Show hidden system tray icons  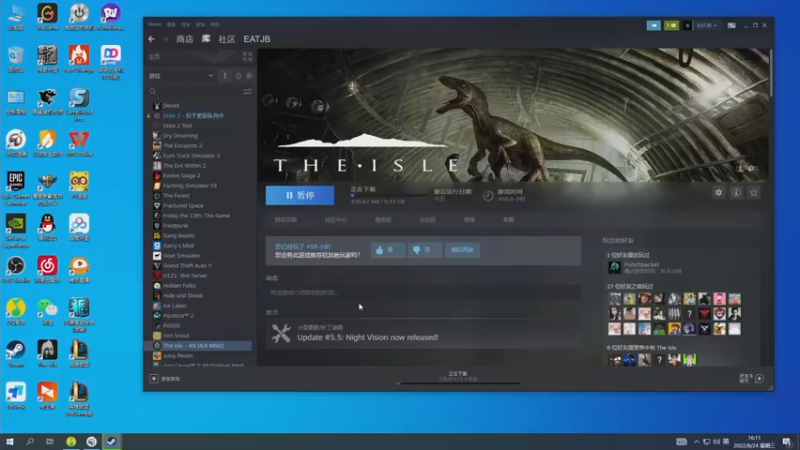tap(696, 442)
